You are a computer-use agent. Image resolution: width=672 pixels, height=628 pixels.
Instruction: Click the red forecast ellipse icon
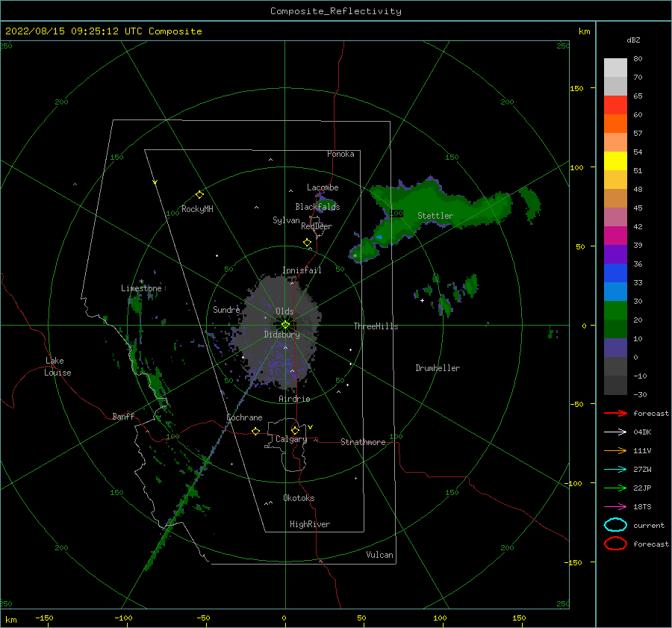(615, 544)
